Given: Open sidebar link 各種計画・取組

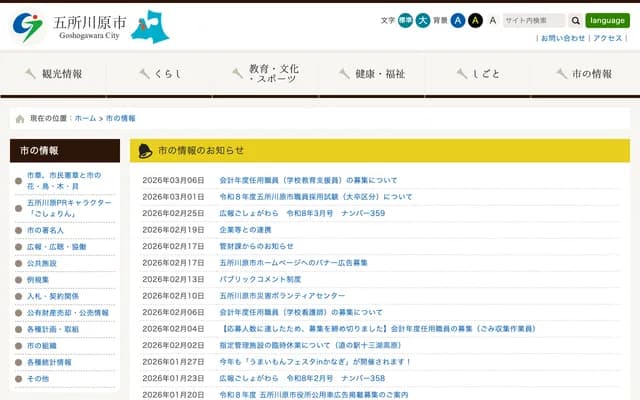Looking at the screenshot, I should [53, 329].
